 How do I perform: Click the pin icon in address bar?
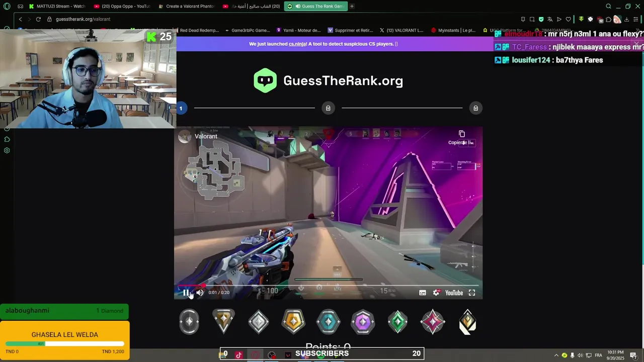click(523, 19)
